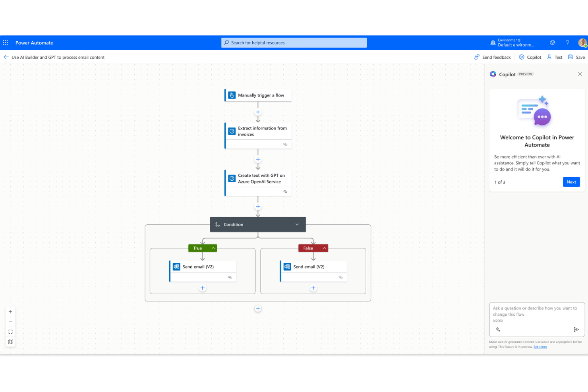Screen dimensions: 588x392
Task: Open the app launcher waffle icon
Action: tap(6, 42)
